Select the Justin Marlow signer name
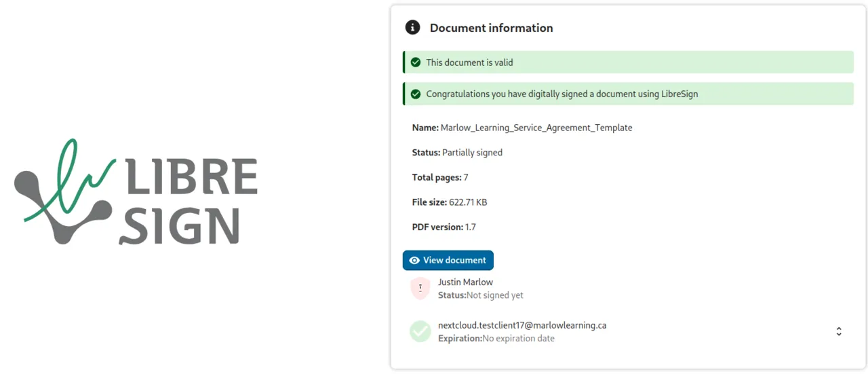 [x=465, y=282]
